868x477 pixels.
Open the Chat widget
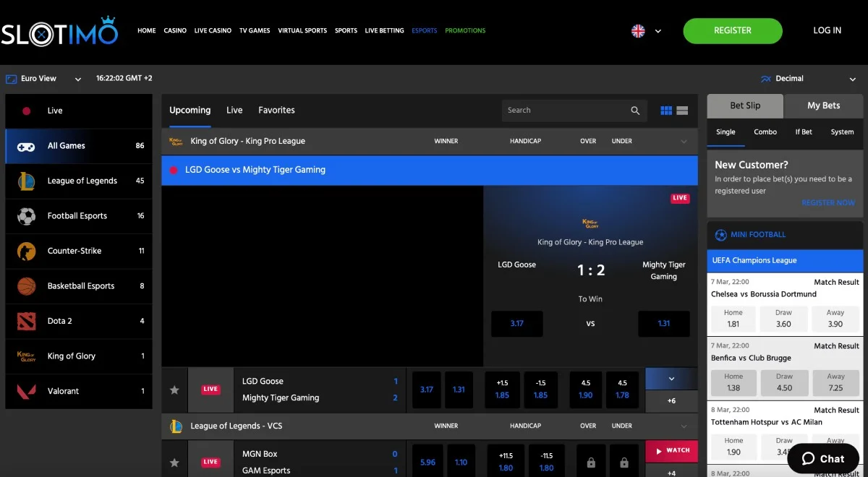coord(823,459)
